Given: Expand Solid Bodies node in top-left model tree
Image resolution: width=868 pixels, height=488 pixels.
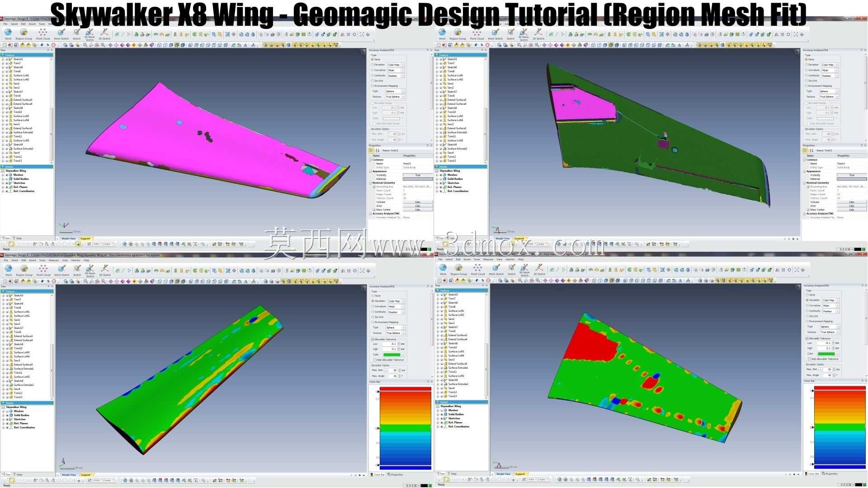Looking at the screenshot, I should tap(3, 179).
